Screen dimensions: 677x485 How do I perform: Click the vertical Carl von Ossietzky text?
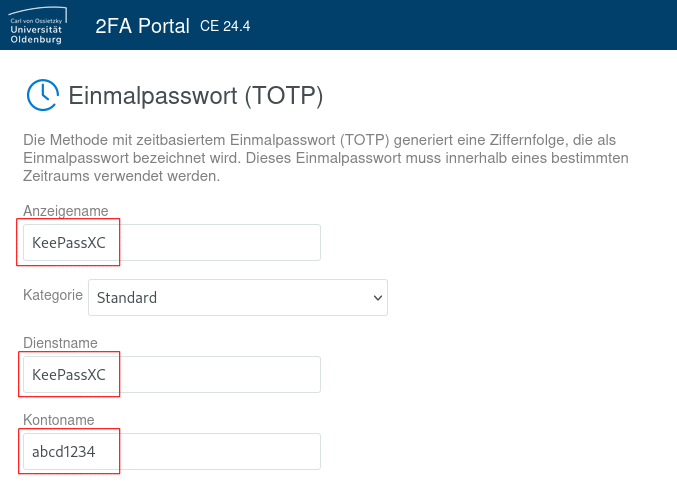point(37,18)
